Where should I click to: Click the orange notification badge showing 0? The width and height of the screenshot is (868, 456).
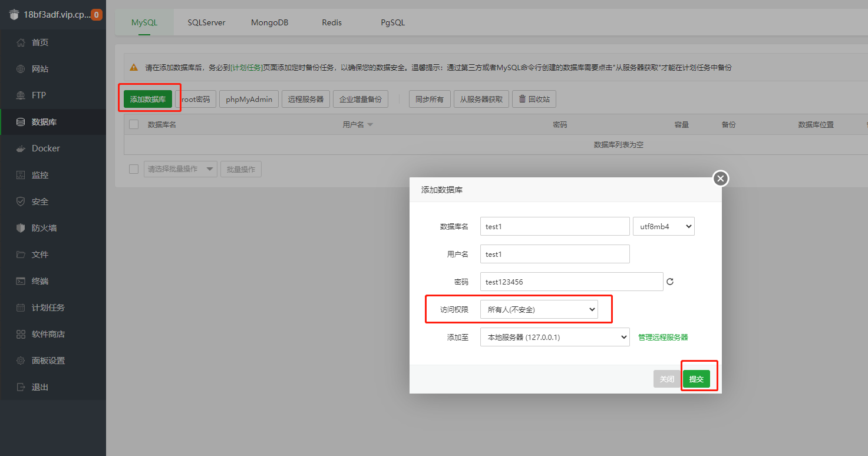pyautogui.click(x=96, y=15)
